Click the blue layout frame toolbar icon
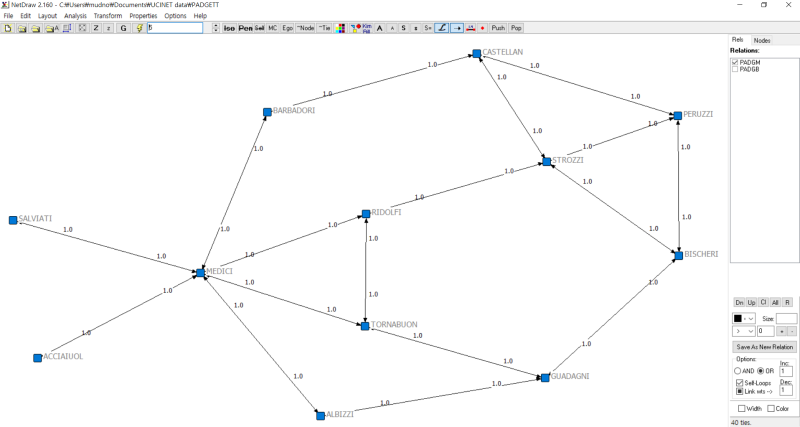Image resolution: width=800 pixels, height=427 pixels. (67, 28)
